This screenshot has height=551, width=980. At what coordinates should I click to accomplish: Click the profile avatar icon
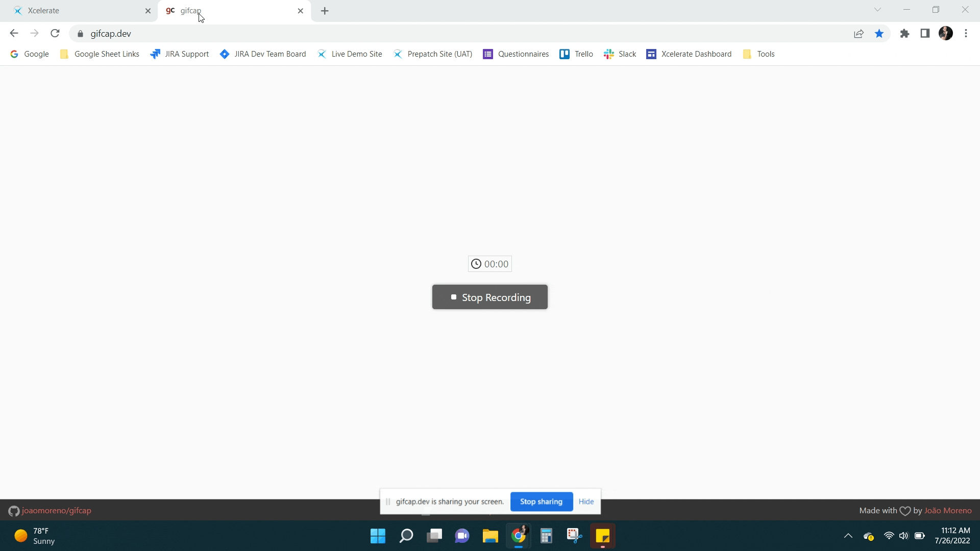tap(946, 32)
